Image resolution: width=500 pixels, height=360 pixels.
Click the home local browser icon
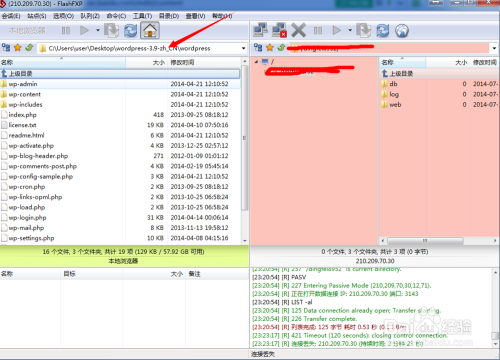[x=150, y=31]
